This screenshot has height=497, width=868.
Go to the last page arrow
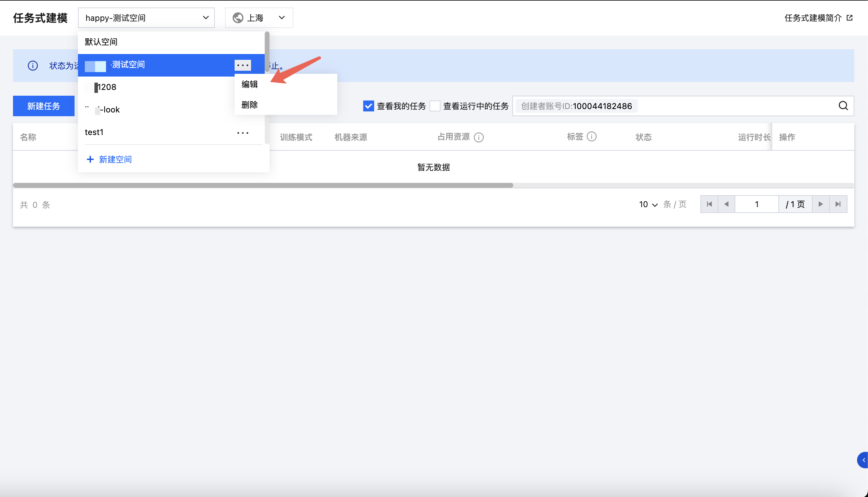point(838,204)
